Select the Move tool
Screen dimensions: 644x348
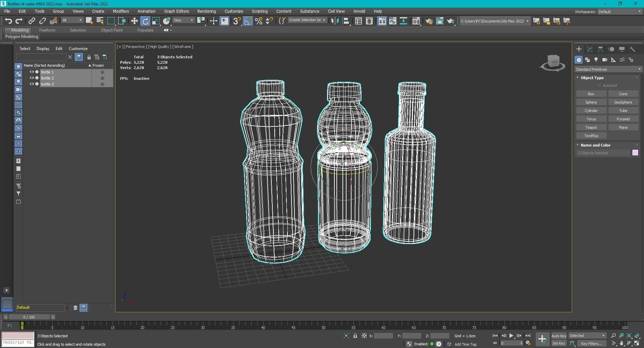pos(134,21)
